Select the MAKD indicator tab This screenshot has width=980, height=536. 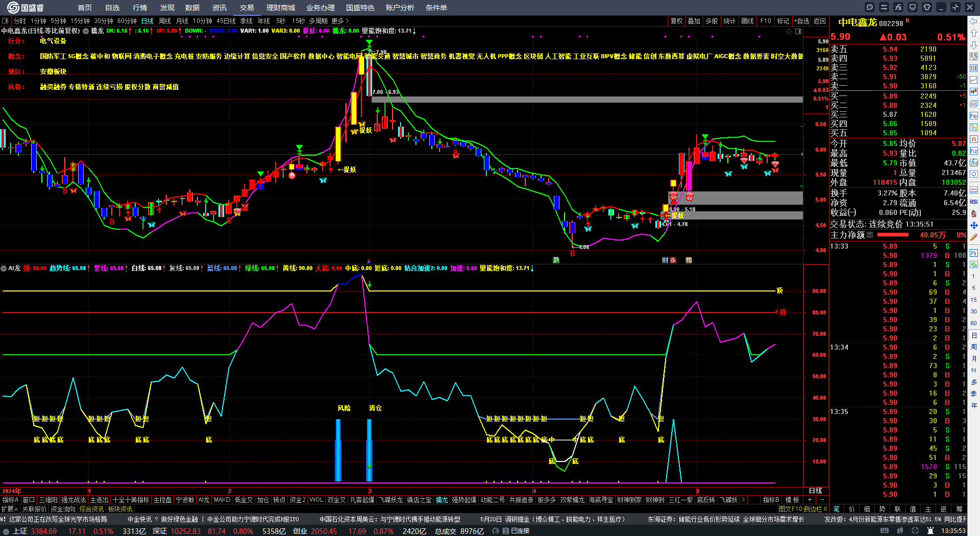222,500
